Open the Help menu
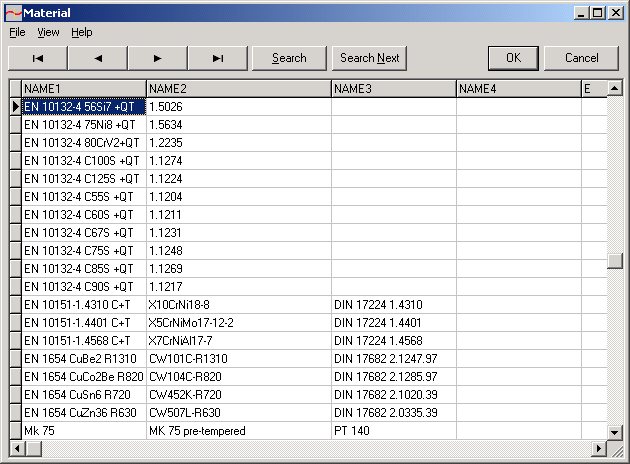This screenshot has width=630, height=464. pyautogui.click(x=81, y=32)
